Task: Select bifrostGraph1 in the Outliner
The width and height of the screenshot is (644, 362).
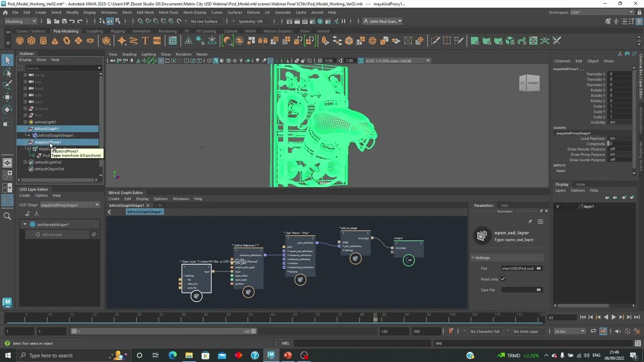Action: click(x=46, y=129)
